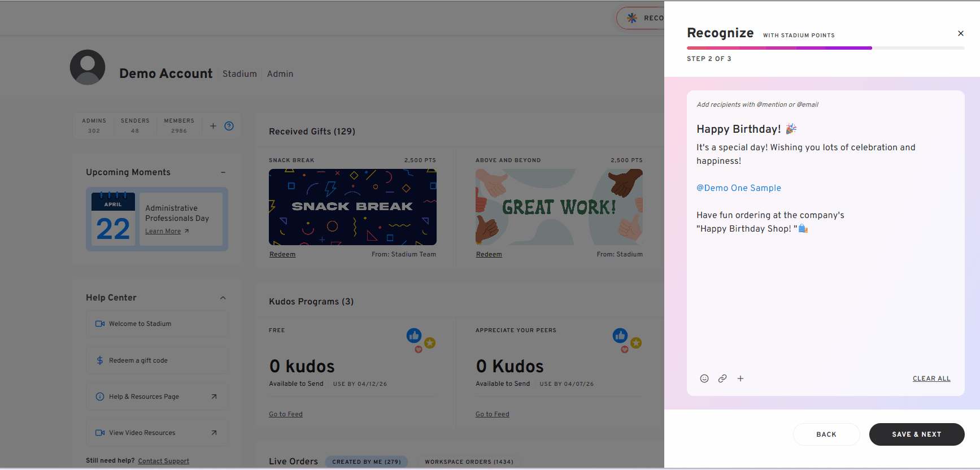Click the Add recipients hint text
Viewport: 980px width, 470px height.
click(x=757, y=105)
